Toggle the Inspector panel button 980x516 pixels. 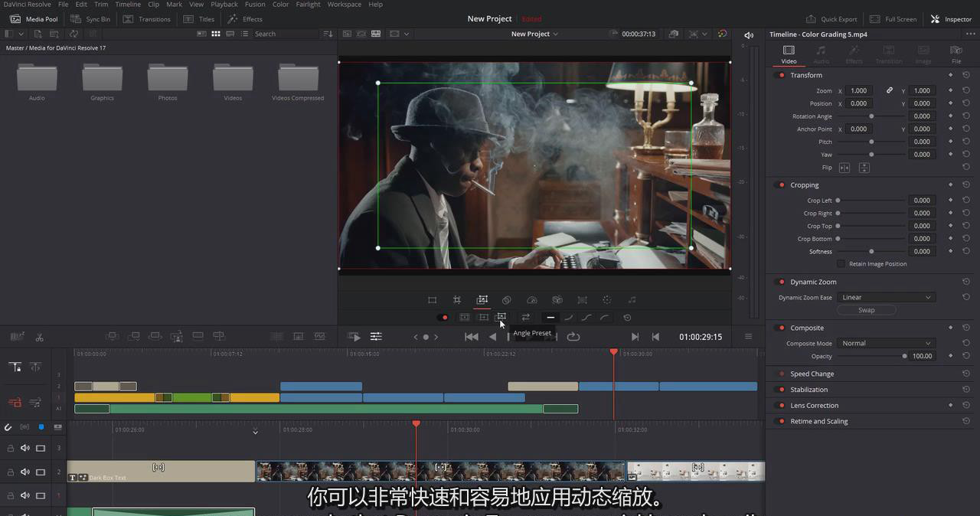tap(951, 19)
